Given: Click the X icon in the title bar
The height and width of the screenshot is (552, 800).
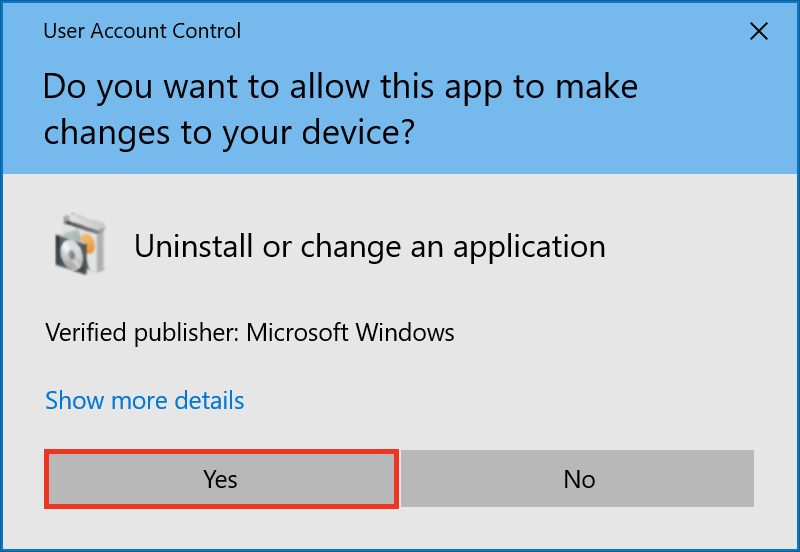Looking at the screenshot, I should point(759,32).
